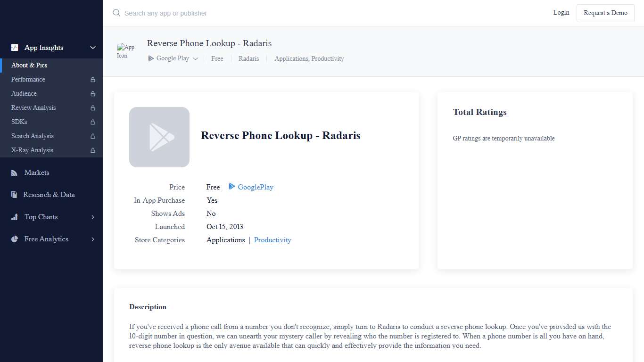Select the Radaris publisher breadcrumb
Viewport: 644px width, 362px height.
[249, 58]
